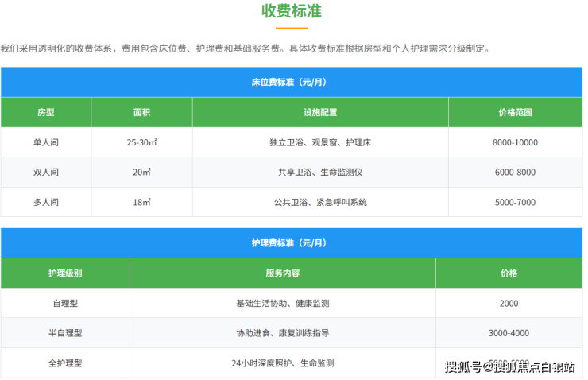Select the 床位费标准（元/月） table title bar

(292, 82)
